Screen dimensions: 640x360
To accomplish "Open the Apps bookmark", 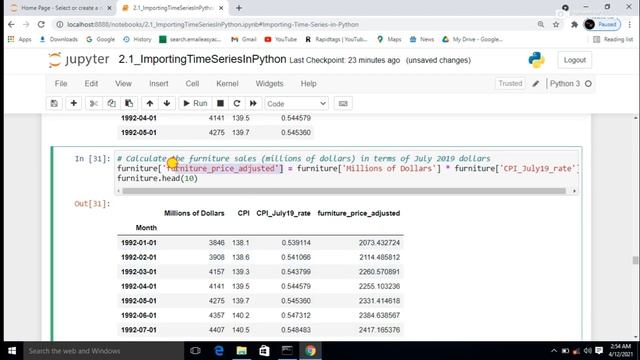I will click(x=20, y=39).
